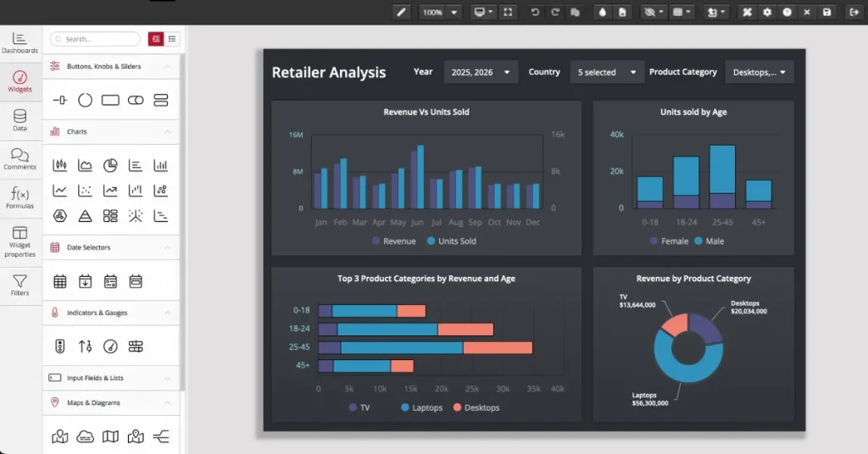Select the trend line with arrow chart widget
The height and width of the screenshot is (454, 868).
110,191
